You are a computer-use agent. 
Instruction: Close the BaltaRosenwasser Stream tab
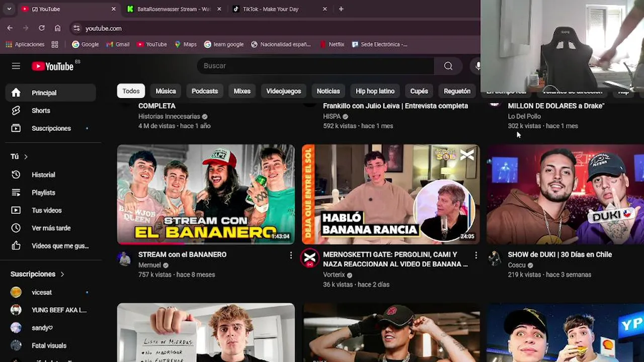219,9
